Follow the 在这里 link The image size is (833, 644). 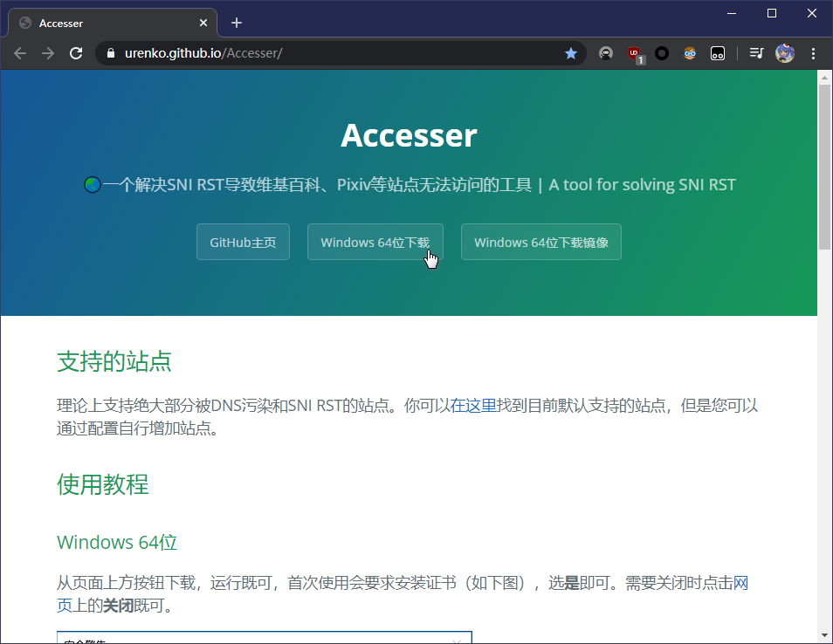472,406
